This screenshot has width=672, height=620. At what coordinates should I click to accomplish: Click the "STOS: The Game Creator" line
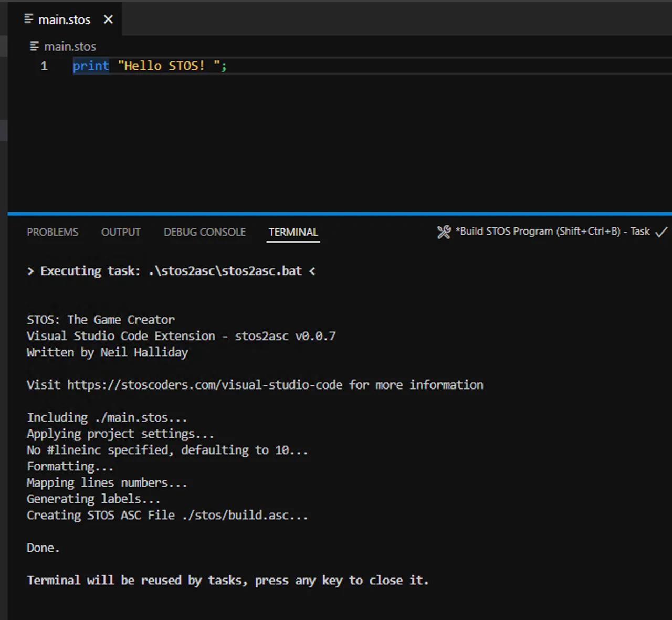pos(101,320)
